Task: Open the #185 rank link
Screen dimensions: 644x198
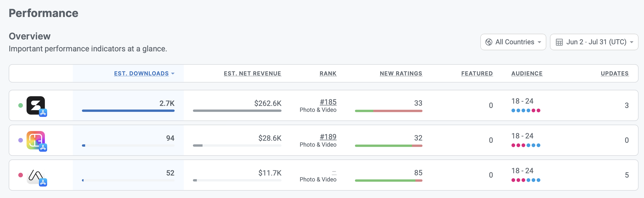Action: click(328, 102)
